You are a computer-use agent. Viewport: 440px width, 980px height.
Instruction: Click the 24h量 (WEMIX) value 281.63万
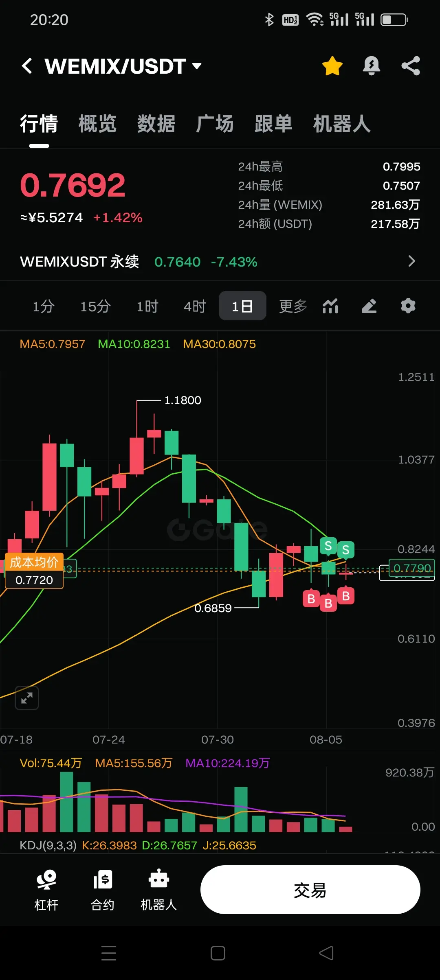click(395, 205)
